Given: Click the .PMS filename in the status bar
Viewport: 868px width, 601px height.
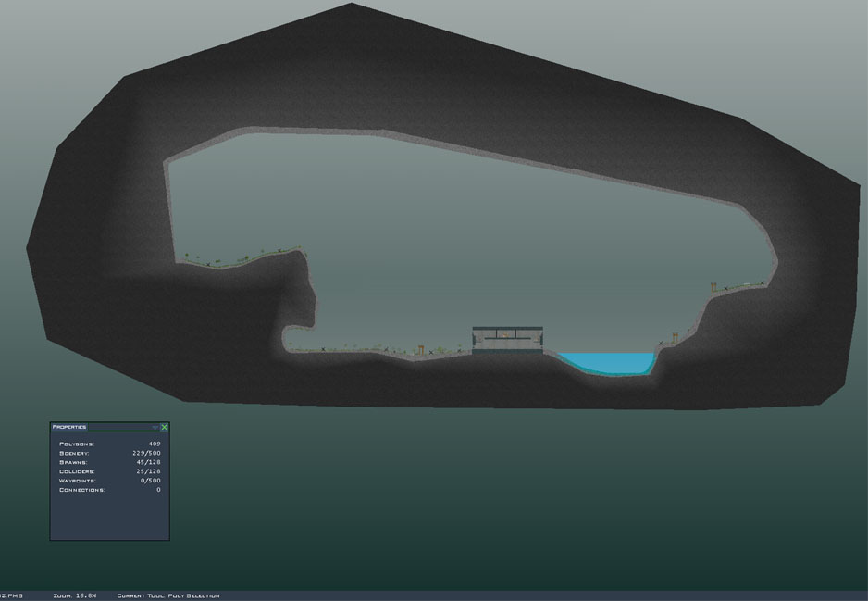Looking at the screenshot, I should click(x=11, y=595).
